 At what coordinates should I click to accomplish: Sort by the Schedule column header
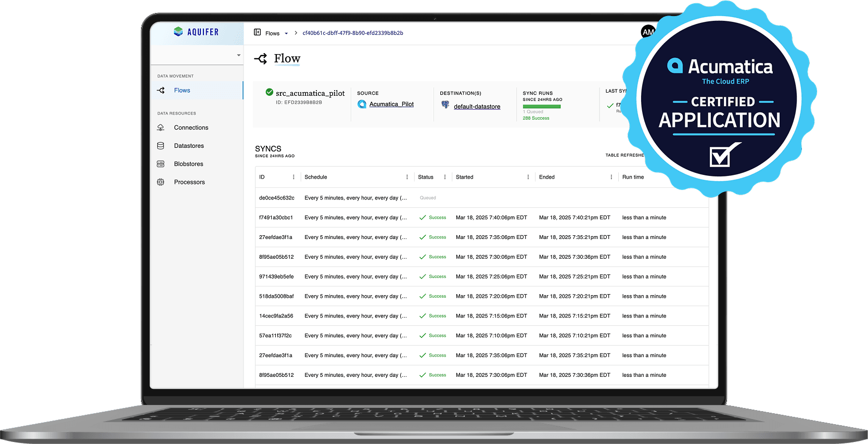316,177
